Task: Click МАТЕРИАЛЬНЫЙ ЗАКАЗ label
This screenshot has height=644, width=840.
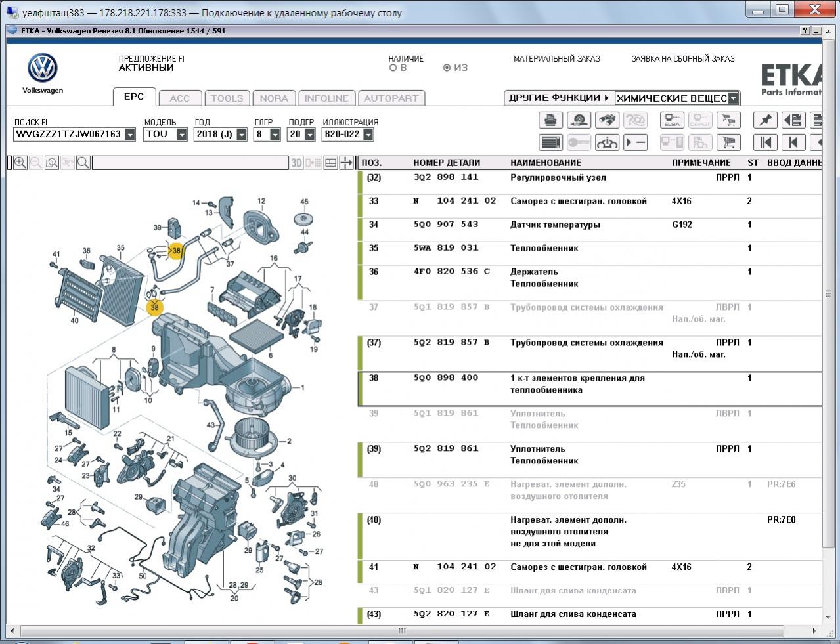Action: [557, 59]
